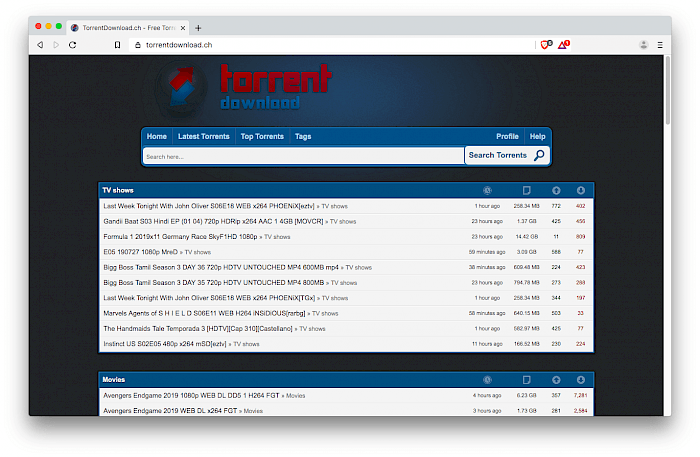Image resolution: width=700 pixels, height=457 pixels.
Task: Reload the page with the refresh icon
Action: click(x=73, y=45)
